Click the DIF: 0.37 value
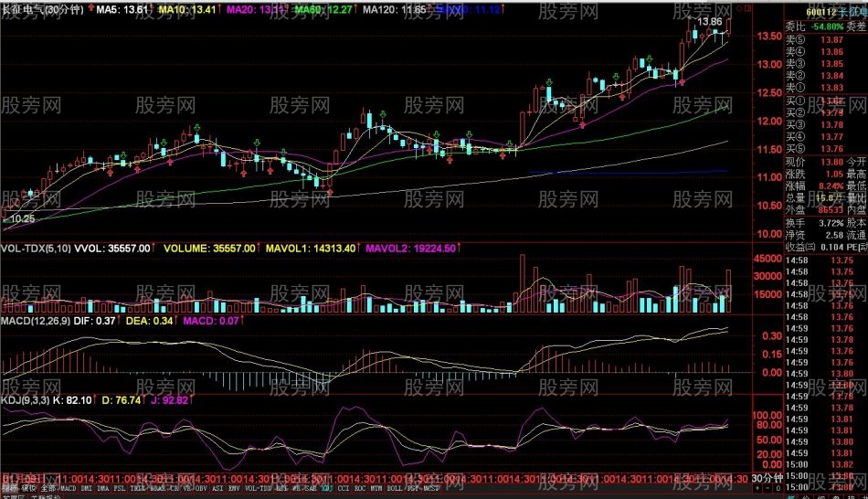This screenshot has height=499, width=868. [x=94, y=321]
